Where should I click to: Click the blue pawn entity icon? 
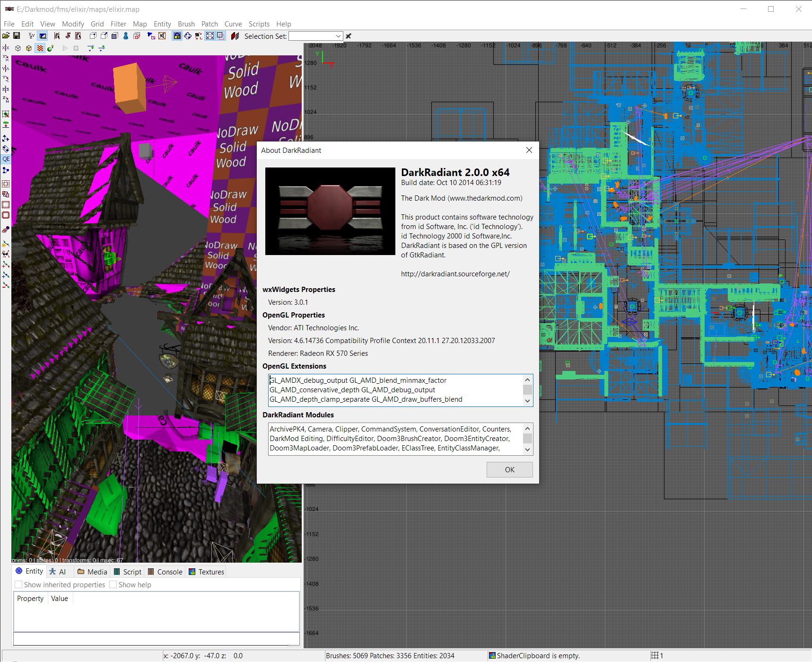tap(126, 36)
